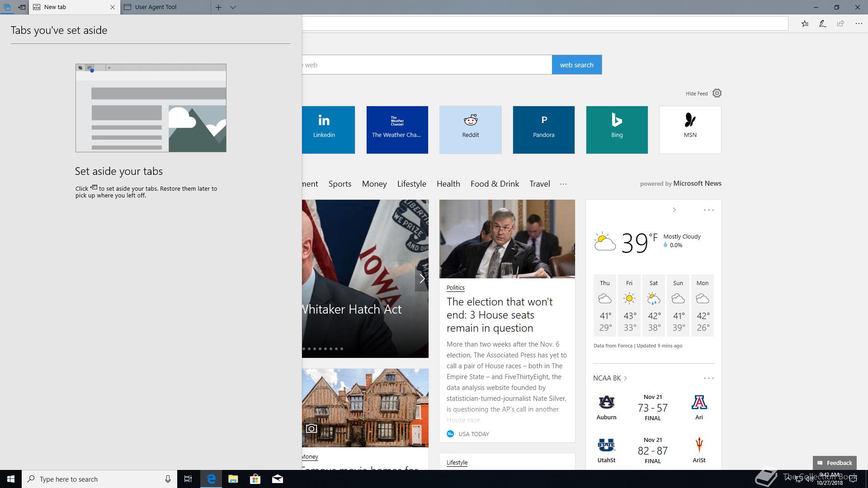Click the web search button

click(x=577, y=65)
